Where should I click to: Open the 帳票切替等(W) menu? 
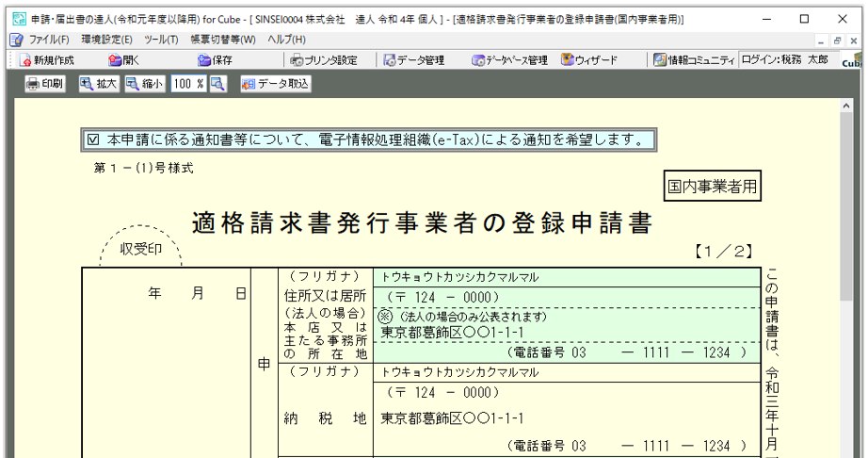point(223,40)
